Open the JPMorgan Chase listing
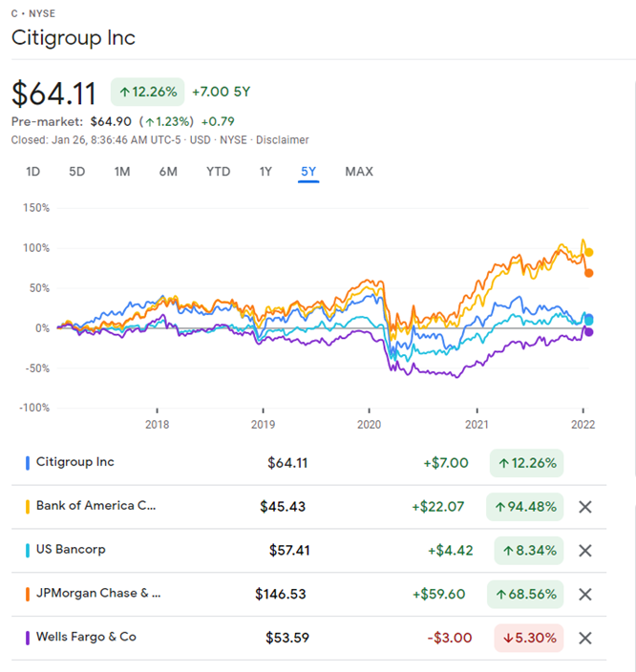 pos(98,594)
